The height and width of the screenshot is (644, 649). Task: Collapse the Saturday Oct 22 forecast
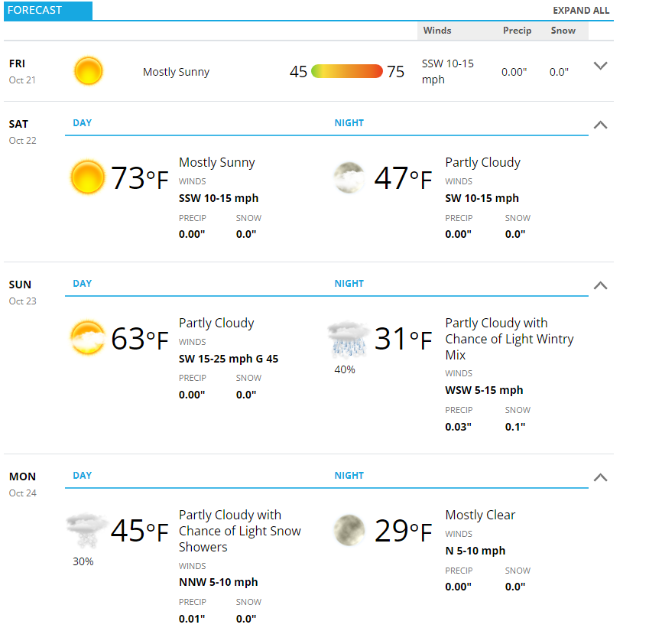coord(600,125)
